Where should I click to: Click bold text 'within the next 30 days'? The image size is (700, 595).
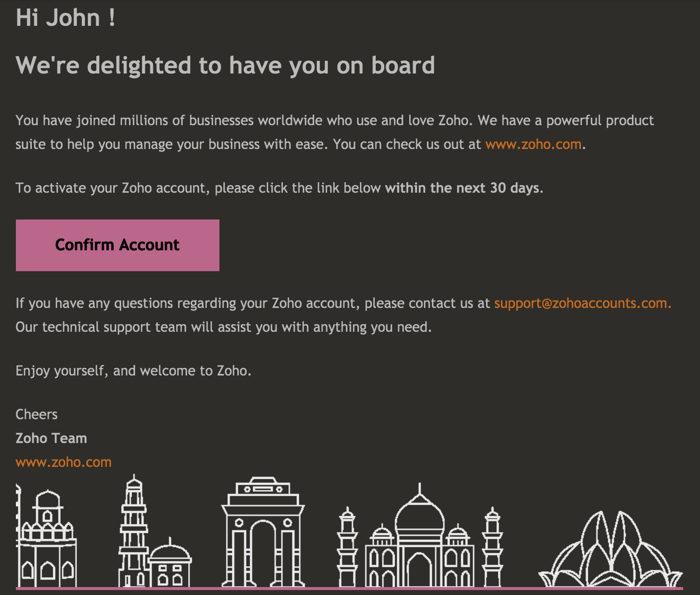pyautogui.click(x=462, y=188)
